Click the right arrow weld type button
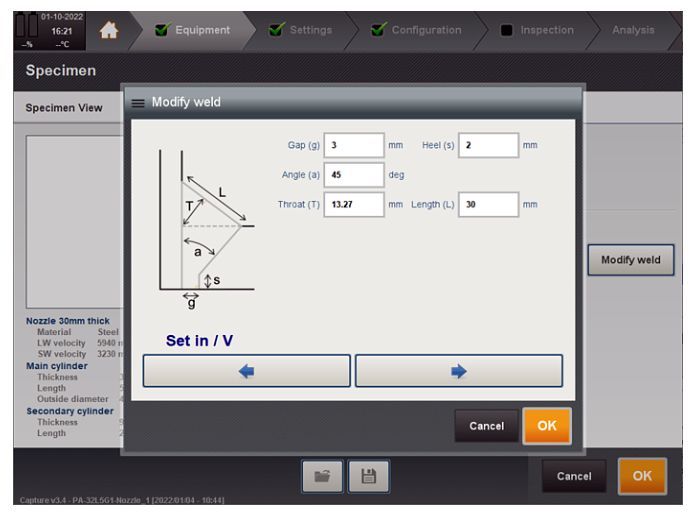 458,371
